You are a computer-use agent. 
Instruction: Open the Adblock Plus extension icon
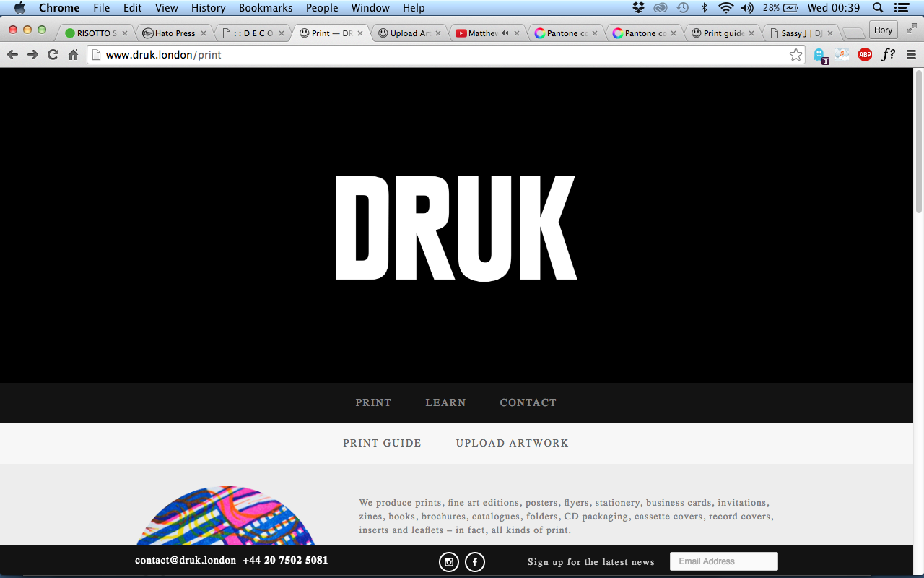(x=865, y=55)
